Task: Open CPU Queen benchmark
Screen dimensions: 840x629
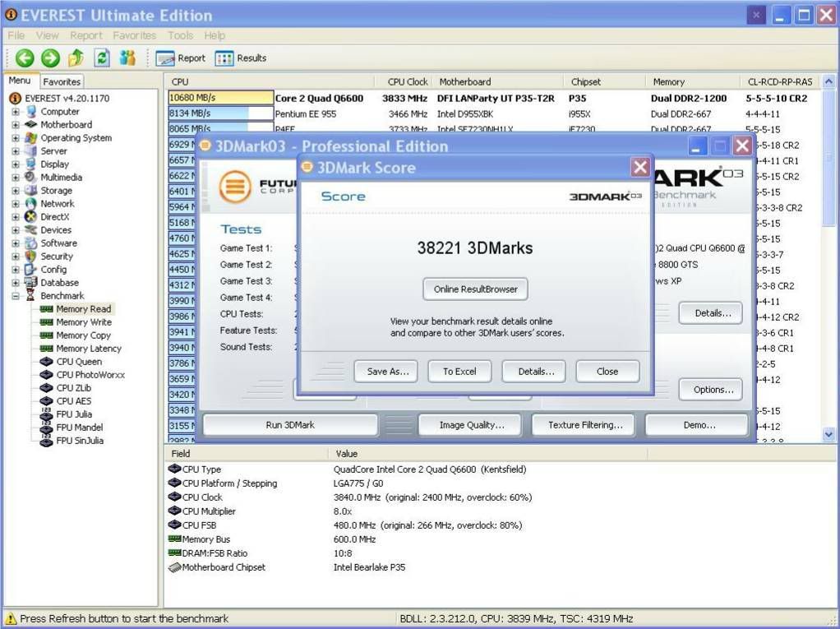Action: [x=79, y=362]
